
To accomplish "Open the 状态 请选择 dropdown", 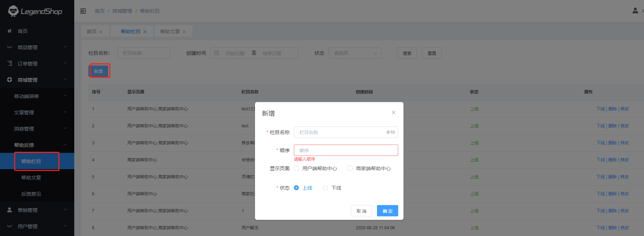I will (x=355, y=53).
